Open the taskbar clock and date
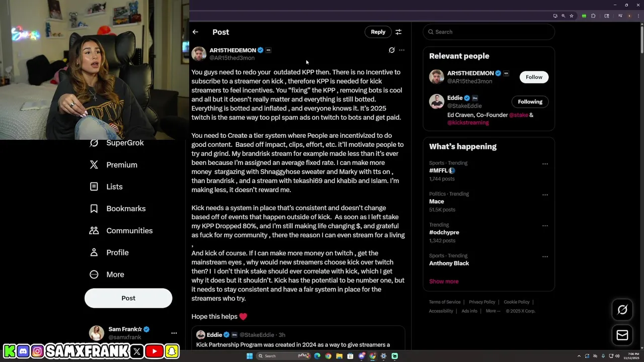 pyautogui.click(x=631, y=356)
